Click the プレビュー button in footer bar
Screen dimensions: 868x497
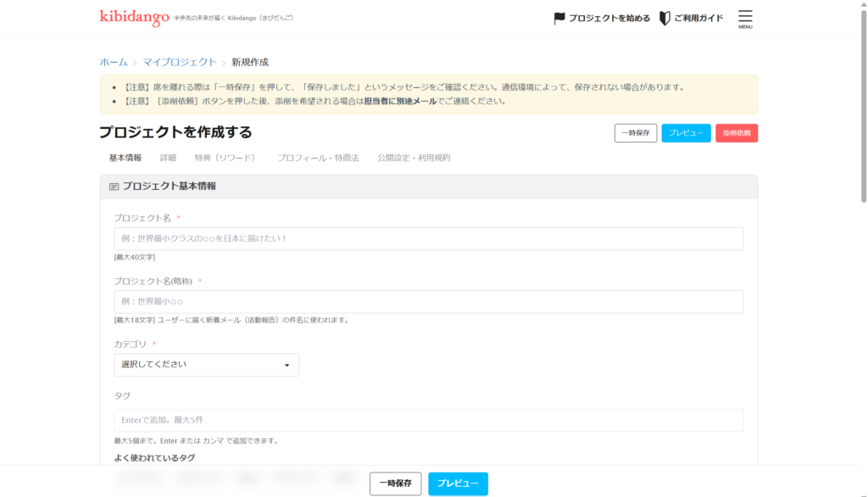(458, 483)
